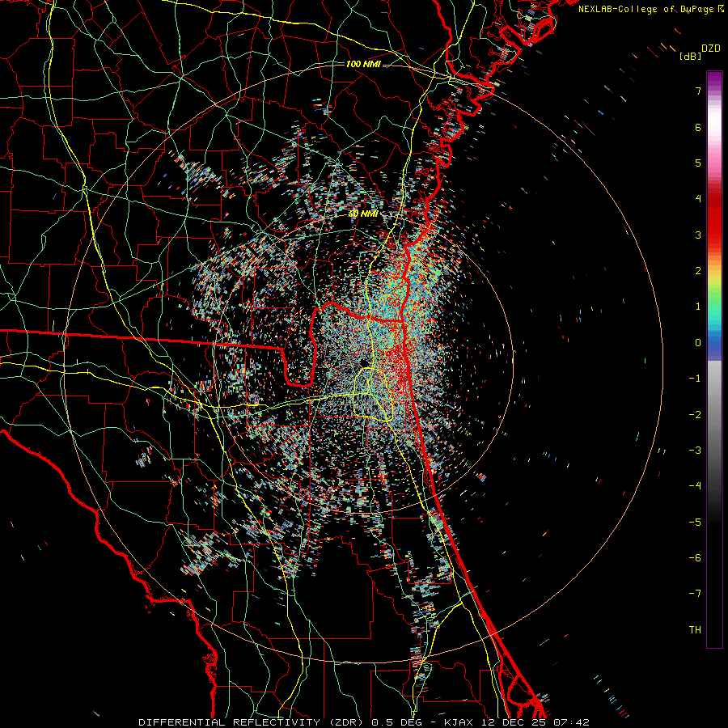728x728 pixels.
Task: Click the 1 value on the color scale
Action: [x=698, y=307]
